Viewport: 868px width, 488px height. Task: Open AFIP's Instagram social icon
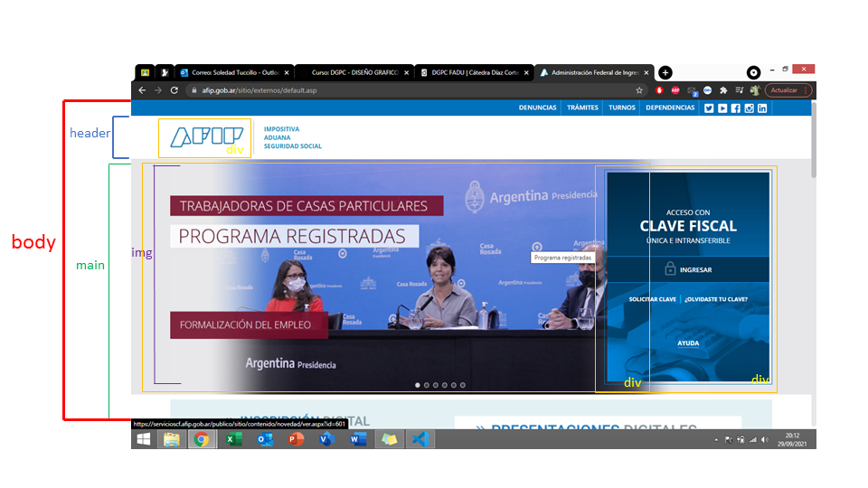[x=749, y=108]
